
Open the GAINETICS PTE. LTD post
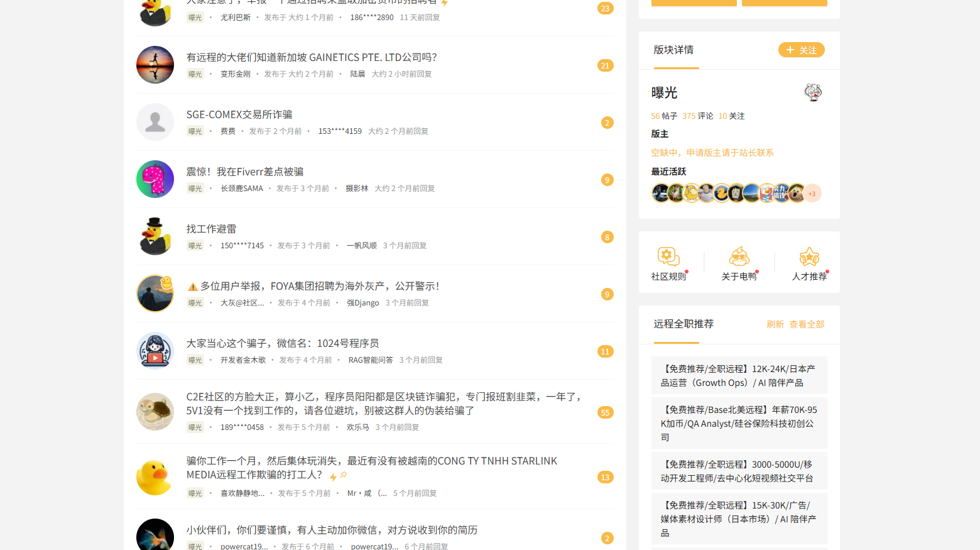pyautogui.click(x=311, y=57)
